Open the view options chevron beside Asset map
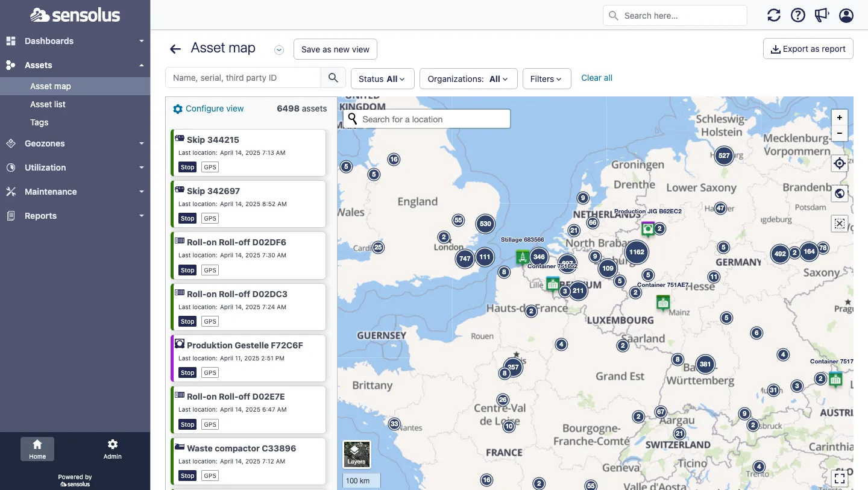Screen dimensions: 868x490 point(279,50)
